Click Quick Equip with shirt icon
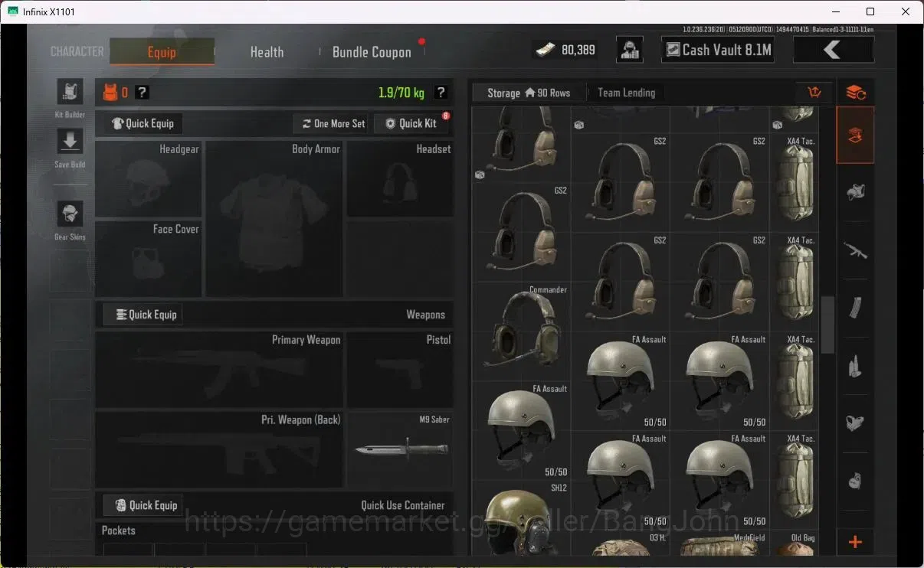This screenshot has height=568, width=924. [143, 123]
